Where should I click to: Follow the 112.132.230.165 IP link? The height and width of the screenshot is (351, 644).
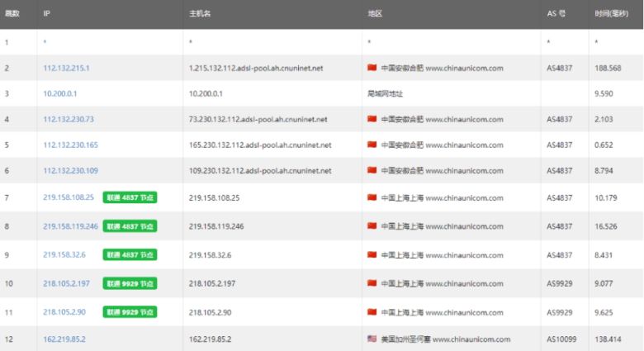[70, 145]
